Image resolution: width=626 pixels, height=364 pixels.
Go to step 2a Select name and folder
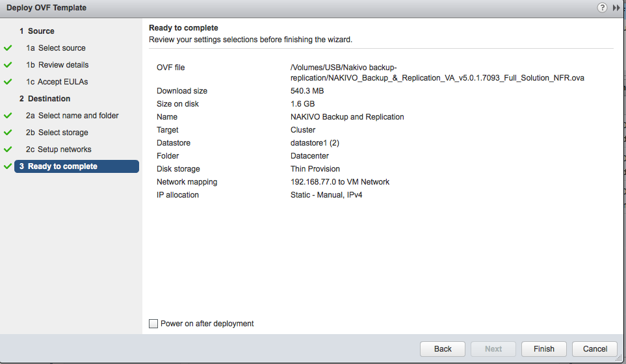(72, 116)
